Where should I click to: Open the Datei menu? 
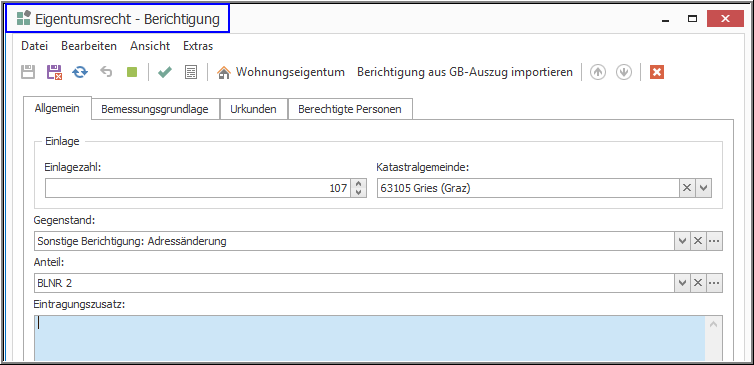35,46
